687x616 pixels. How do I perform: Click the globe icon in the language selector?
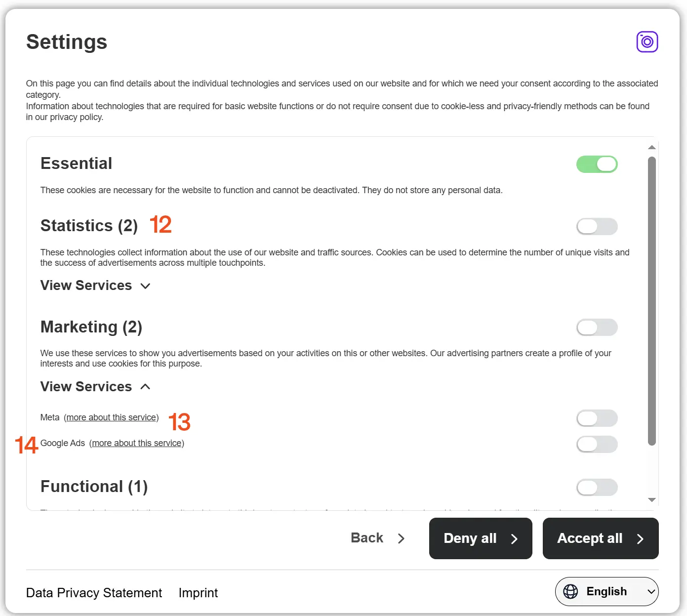[x=571, y=591]
